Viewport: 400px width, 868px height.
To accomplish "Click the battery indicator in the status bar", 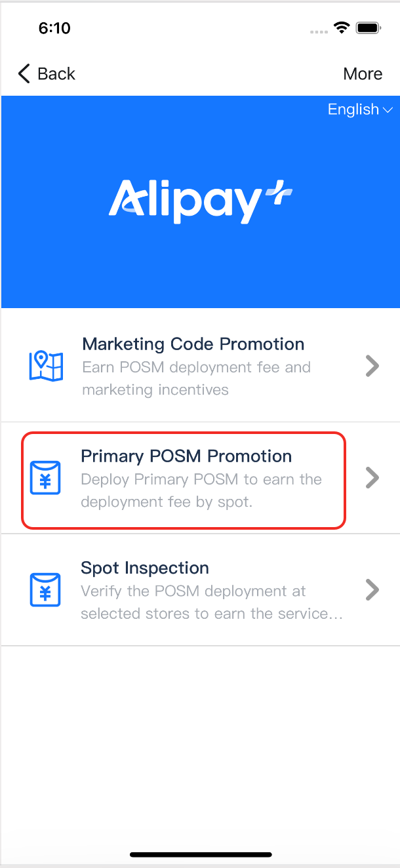I will click(367, 28).
